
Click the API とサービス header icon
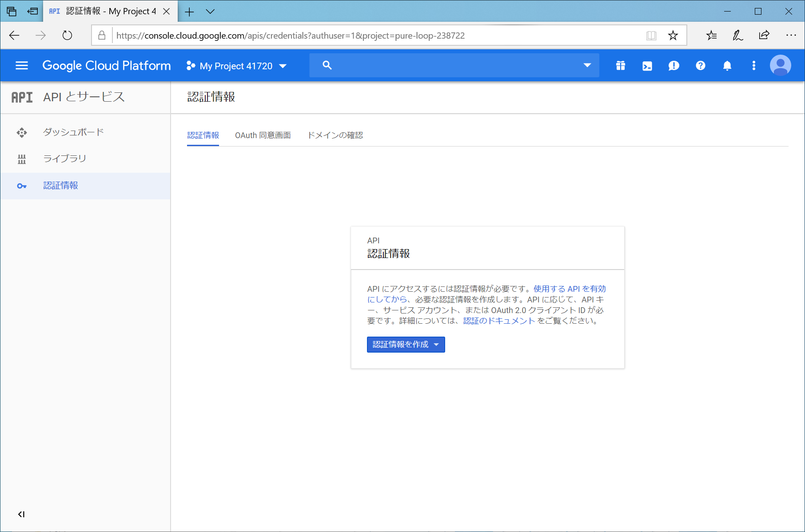[22, 97]
